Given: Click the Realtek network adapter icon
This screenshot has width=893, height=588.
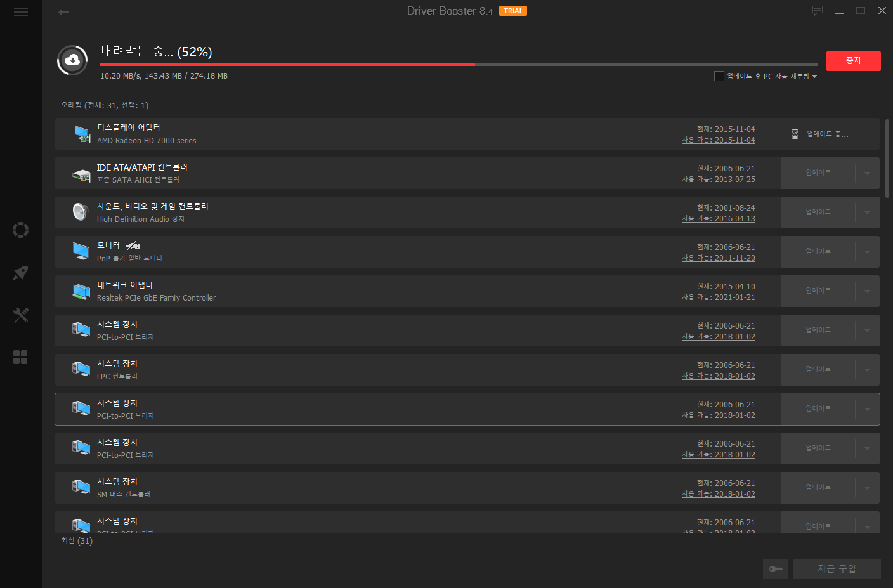Looking at the screenshot, I should point(81,291).
